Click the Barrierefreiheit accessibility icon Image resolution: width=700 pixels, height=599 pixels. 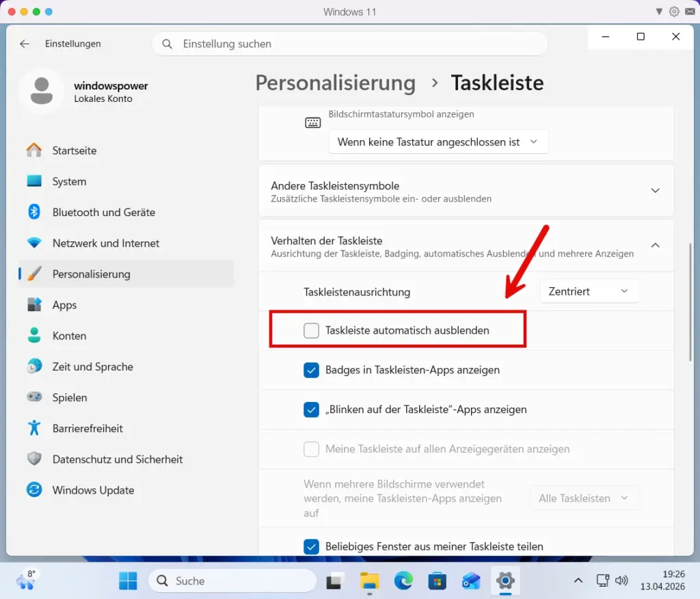coord(34,428)
